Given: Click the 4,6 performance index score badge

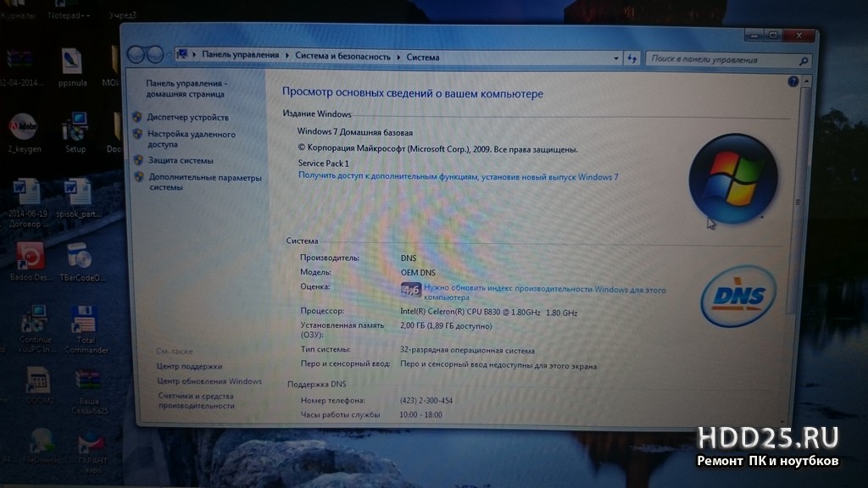Looking at the screenshot, I should tap(410, 291).
